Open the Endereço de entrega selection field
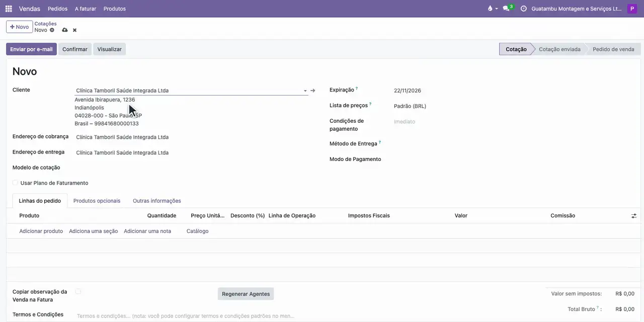 pyautogui.click(x=191, y=152)
